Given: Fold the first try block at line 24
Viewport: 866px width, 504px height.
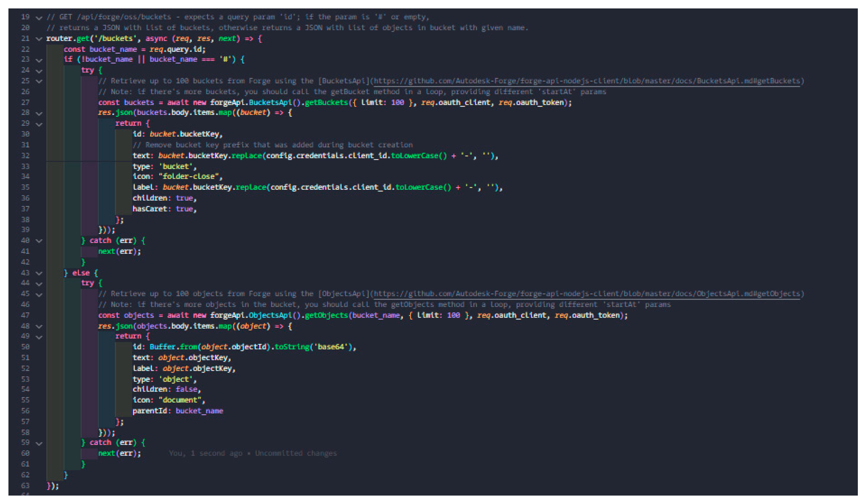Looking at the screenshot, I should [x=39, y=71].
